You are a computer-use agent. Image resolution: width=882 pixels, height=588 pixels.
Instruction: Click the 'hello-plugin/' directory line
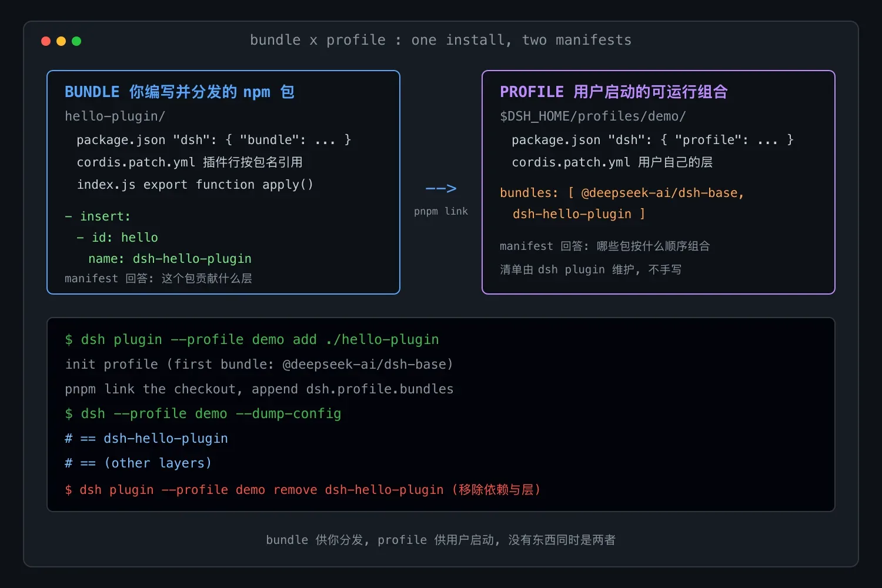coord(115,116)
